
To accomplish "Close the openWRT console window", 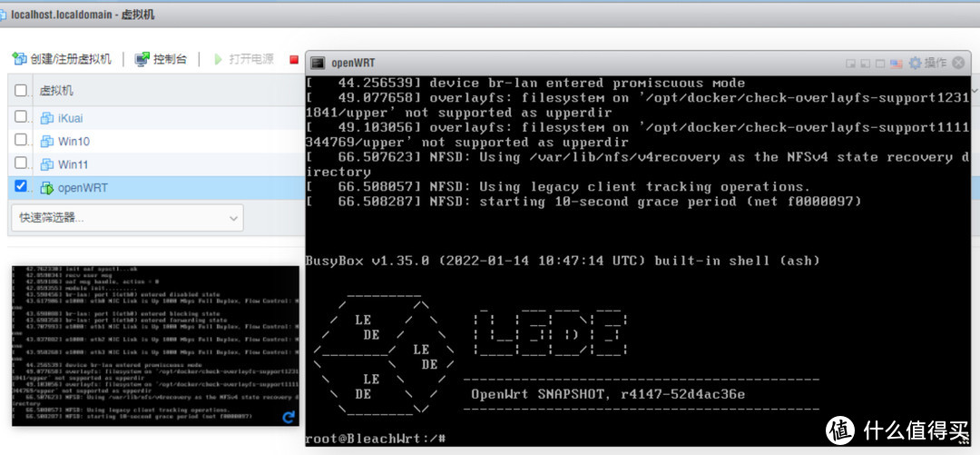I will 958,63.
